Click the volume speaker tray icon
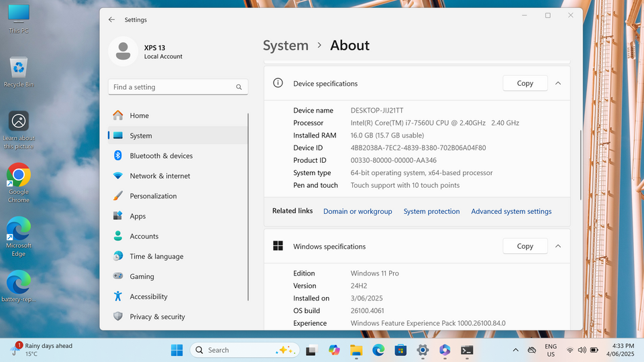Viewport: 644px width, 362px height. (x=582, y=350)
